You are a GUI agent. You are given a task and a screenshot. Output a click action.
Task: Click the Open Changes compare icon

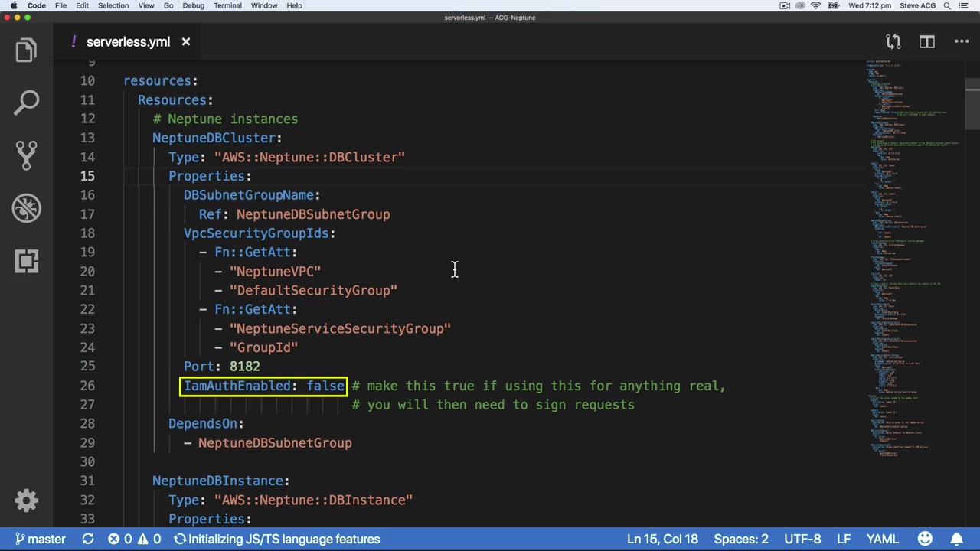click(893, 42)
